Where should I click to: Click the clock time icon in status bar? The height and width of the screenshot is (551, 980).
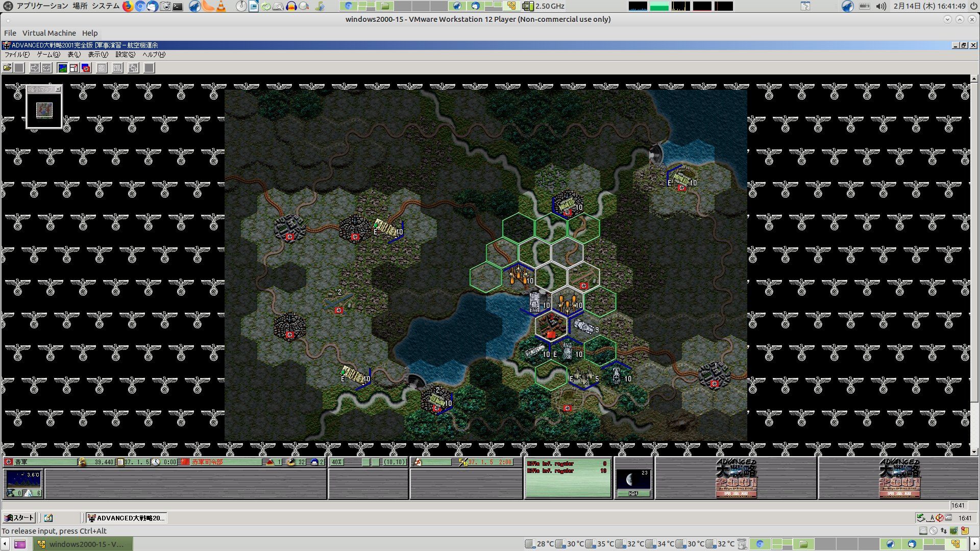(x=156, y=462)
